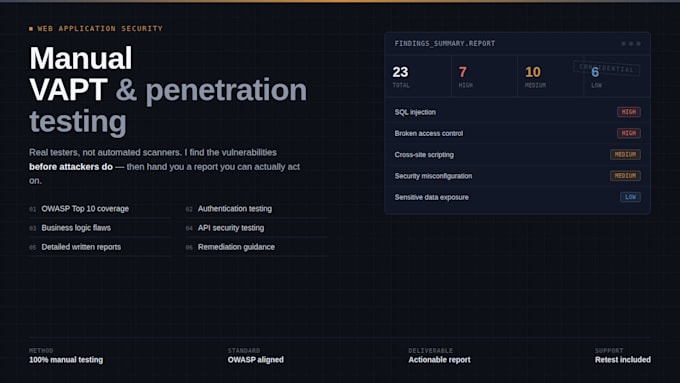Screen dimensions: 680x383
Task: Click OWASP Top 10 coverage item
Action: (100, 209)
